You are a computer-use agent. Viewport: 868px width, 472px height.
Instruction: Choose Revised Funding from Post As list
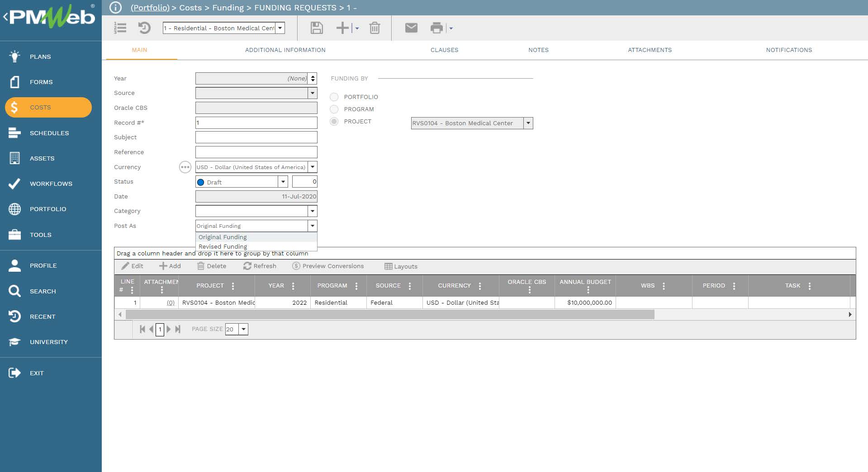click(x=256, y=246)
